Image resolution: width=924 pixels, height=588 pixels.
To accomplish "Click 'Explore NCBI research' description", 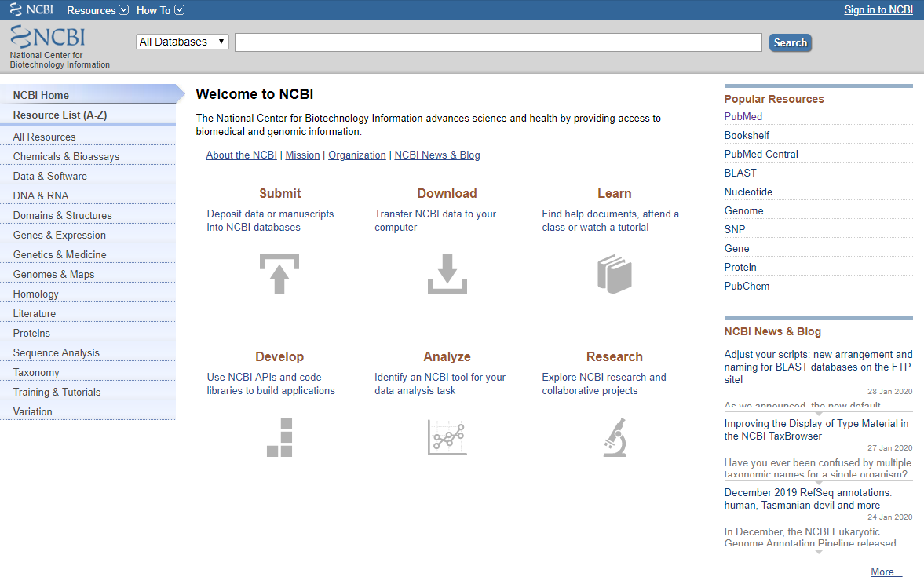I will (x=604, y=384).
